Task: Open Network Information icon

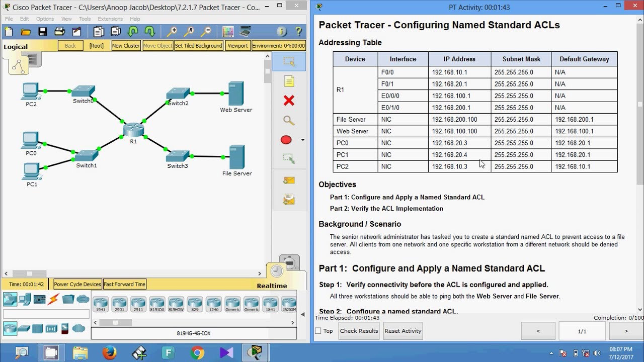Action: tap(282, 32)
